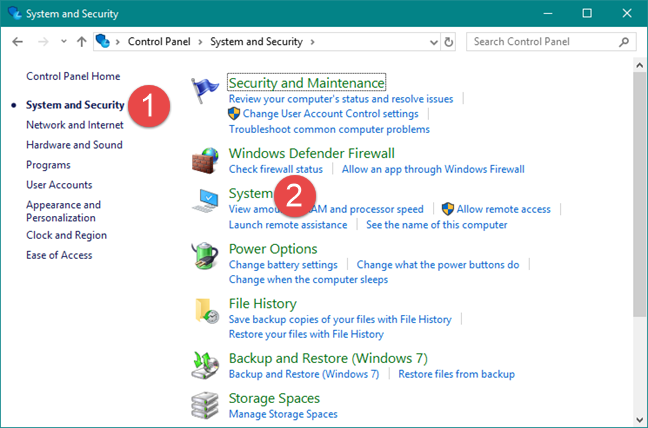The height and width of the screenshot is (428, 648).
Task: Click Control Panel in the breadcrumb
Action: (159, 42)
